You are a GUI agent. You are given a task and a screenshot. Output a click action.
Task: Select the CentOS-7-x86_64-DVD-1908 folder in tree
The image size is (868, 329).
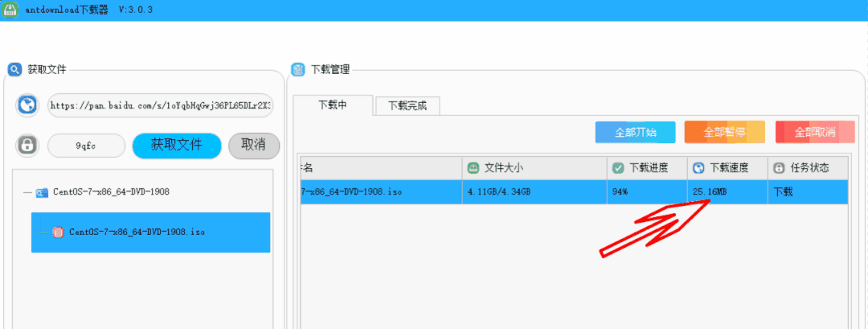tap(111, 193)
